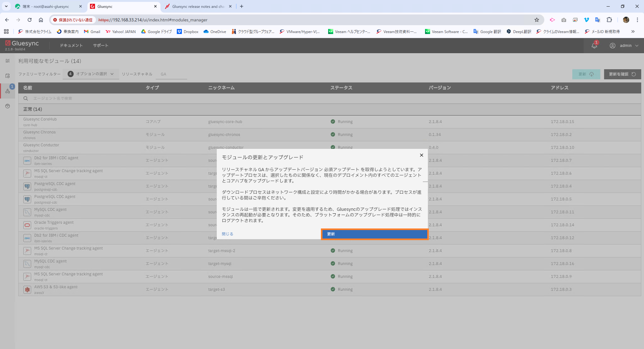The width and height of the screenshot is (644, 349).
Task: Click the 閉じる link in dialog
Action: (x=227, y=234)
